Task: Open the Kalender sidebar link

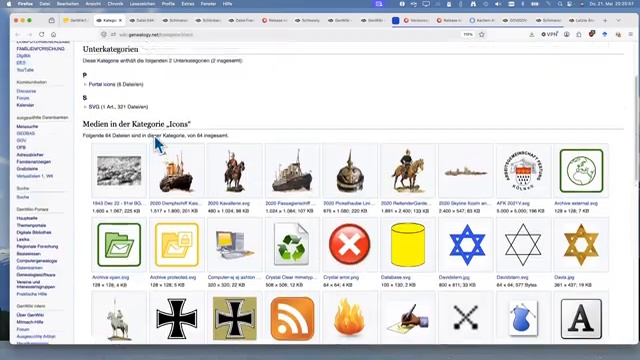Action: point(25,105)
